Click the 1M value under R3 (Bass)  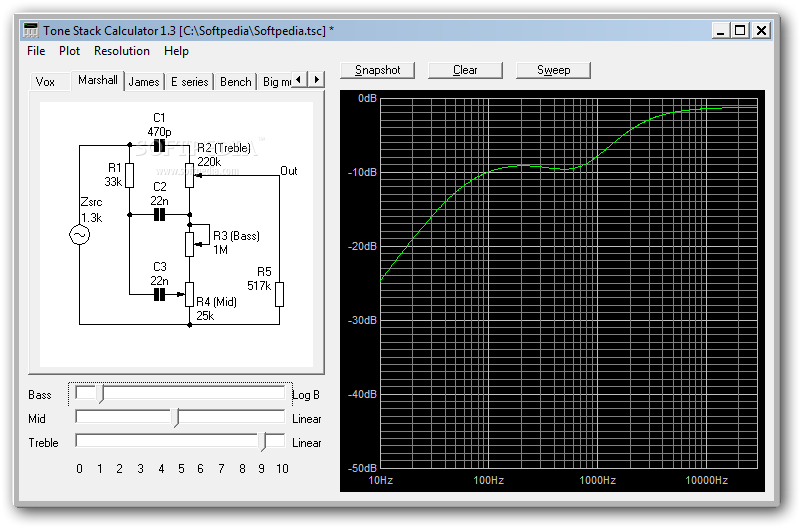[220, 250]
